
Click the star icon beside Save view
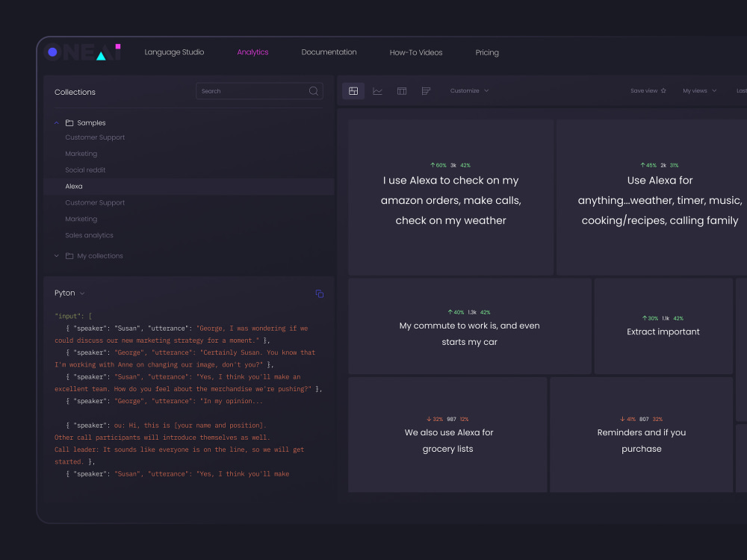(x=663, y=90)
